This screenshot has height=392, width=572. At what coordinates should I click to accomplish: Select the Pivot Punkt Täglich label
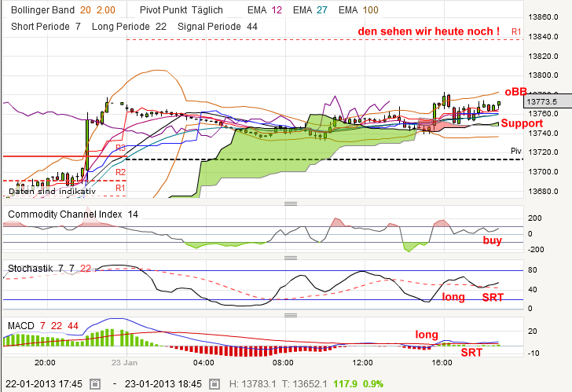point(181,10)
